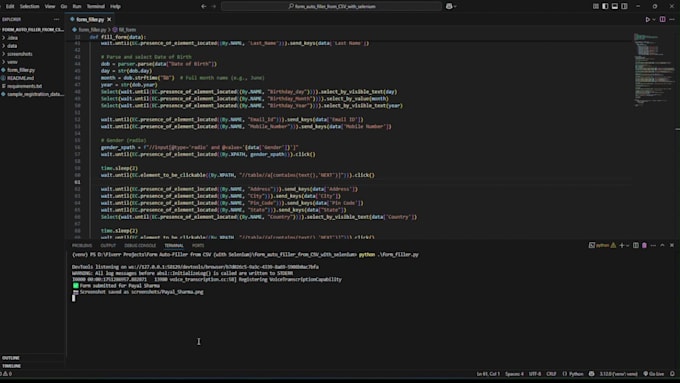
Task: Switch to the Ports panel tab
Action: (x=198, y=246)
